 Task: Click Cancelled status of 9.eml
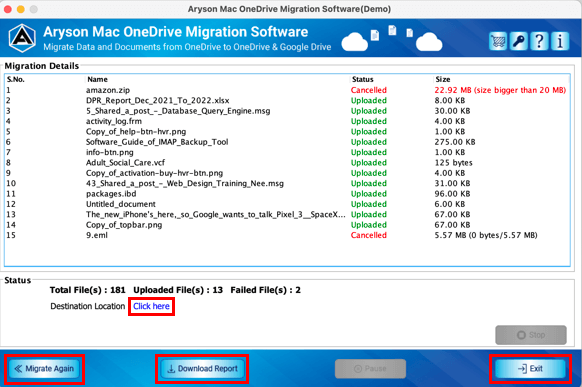coord(369,236)
